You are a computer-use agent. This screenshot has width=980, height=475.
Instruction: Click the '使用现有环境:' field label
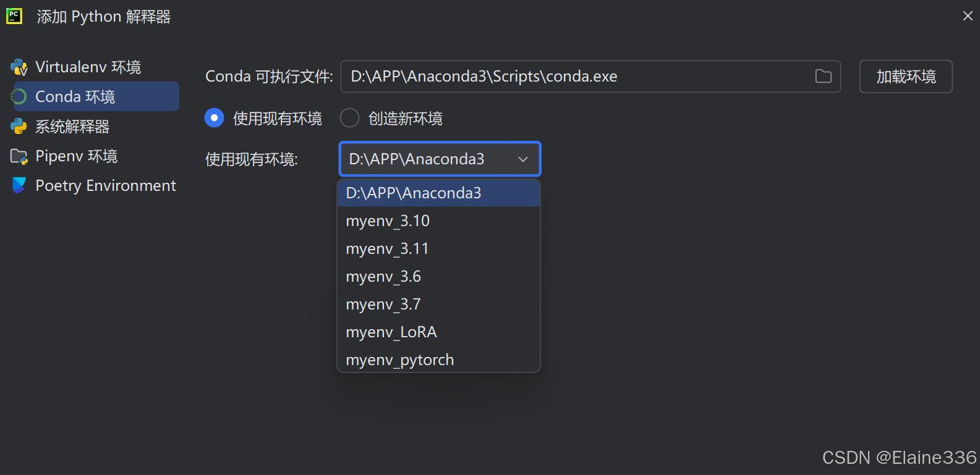(x=252, y=159)
